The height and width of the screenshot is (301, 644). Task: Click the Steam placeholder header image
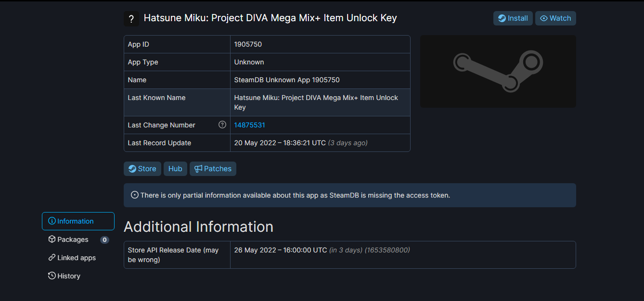[x=498, y=71]
